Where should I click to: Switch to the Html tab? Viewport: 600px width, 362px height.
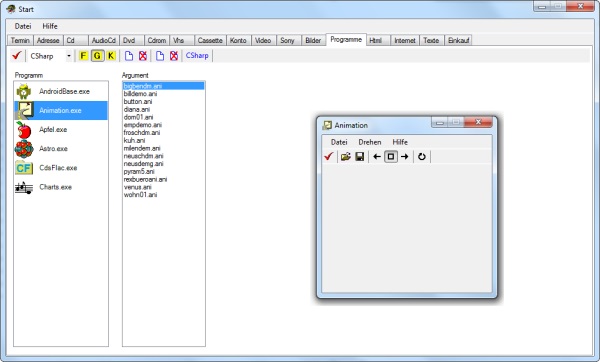pos(378,41)
